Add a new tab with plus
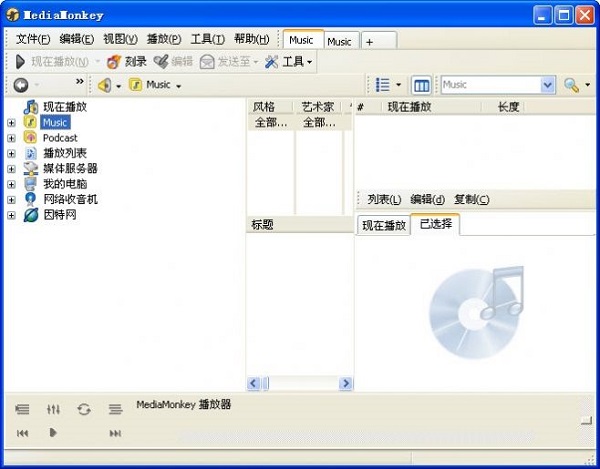Screen dimensions: 600x469 378,41
